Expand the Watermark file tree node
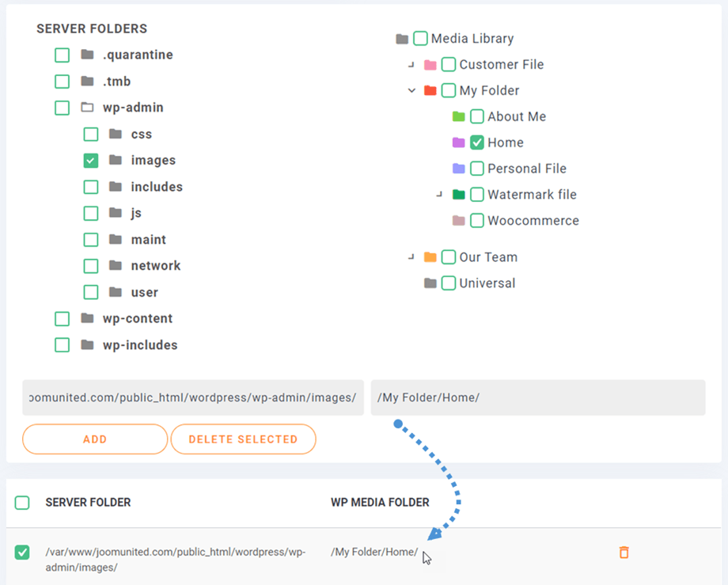This screenshot has height=585, width=728. [x=440, y=195]
